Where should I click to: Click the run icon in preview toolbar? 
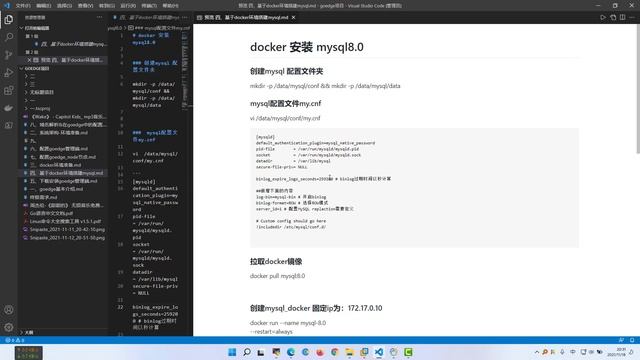pos(603,18)
